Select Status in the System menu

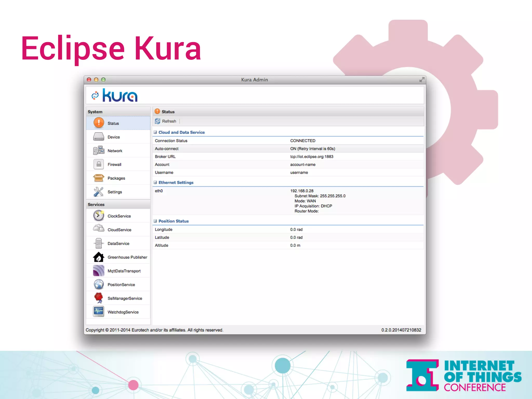[113, 123]
